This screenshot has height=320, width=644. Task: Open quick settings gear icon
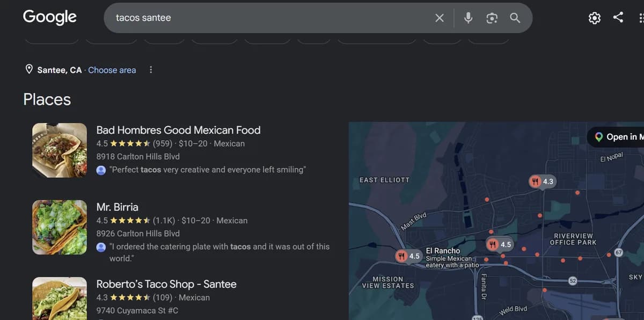(x=595, y=18)
